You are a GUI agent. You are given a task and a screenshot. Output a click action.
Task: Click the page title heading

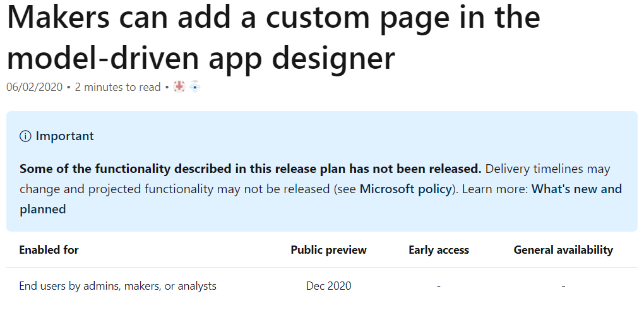click(x=273, y=37)
